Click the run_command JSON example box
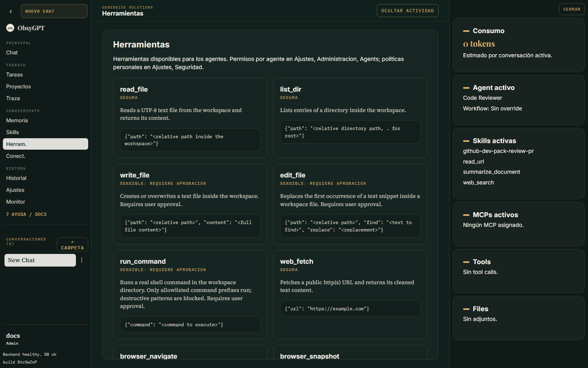588x368 pixels. (x=190, y=325)
